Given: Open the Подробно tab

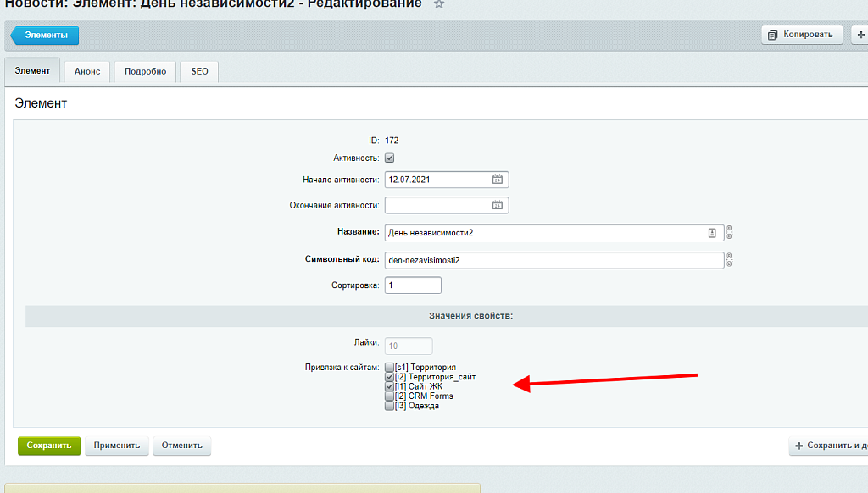Looking at the screenshot, I should 145,71.
